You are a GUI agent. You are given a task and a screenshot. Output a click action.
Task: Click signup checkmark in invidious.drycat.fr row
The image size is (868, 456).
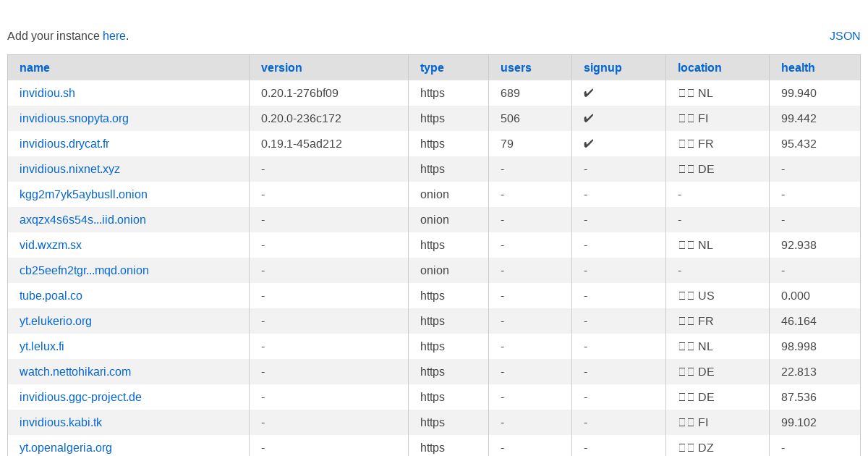pyautogui.click(x=589, y=143)
